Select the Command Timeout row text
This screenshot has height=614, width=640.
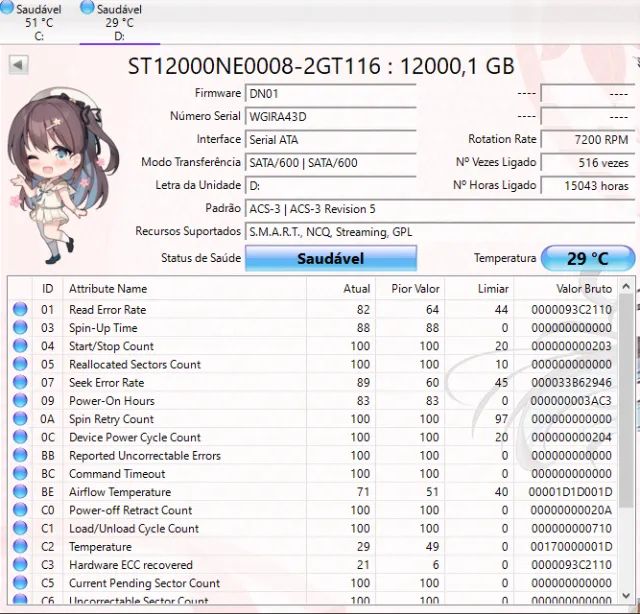(117, 474)
